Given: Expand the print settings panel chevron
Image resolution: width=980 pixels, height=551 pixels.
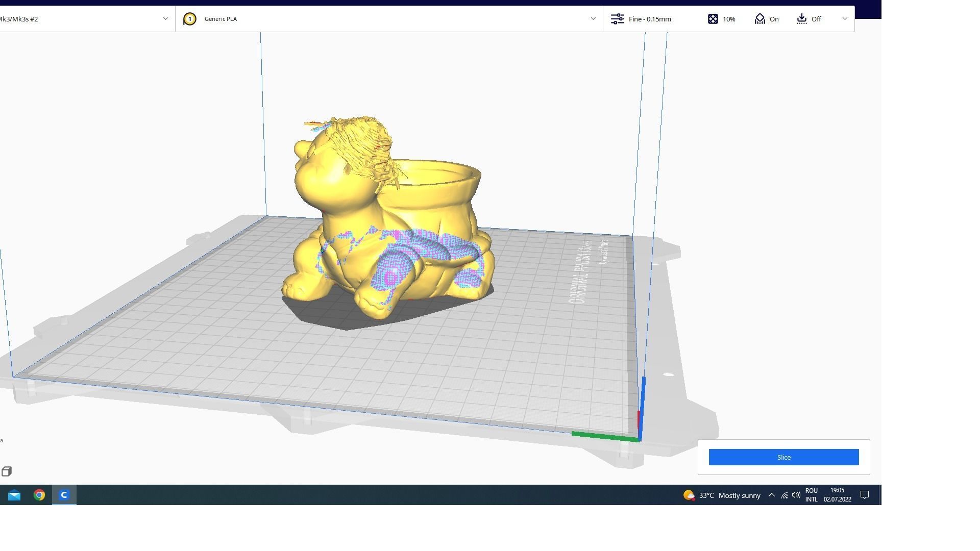Looking at the screenshot, I should click(x=845, y=19).
